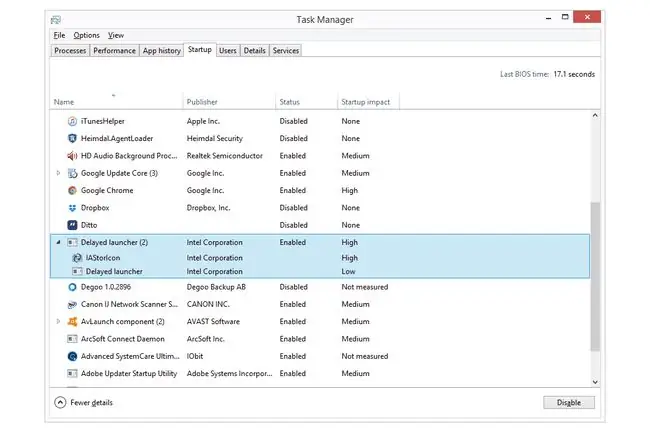Image resolution: width=650 pixels, height=433 pixels.
Task: Click the HeimdalAgentLoader shield icon
Action: click(72, 138)
